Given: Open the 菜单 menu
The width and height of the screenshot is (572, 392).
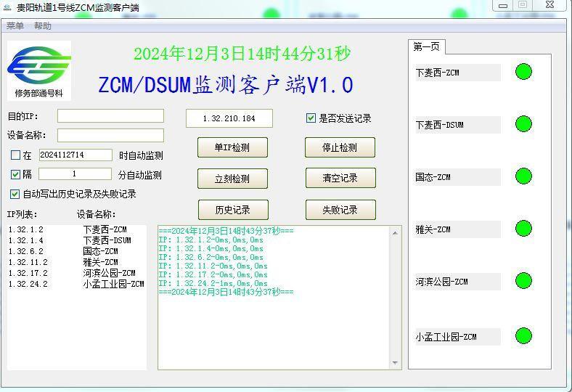Looking at the screenshot, I should tap(15, 26).
